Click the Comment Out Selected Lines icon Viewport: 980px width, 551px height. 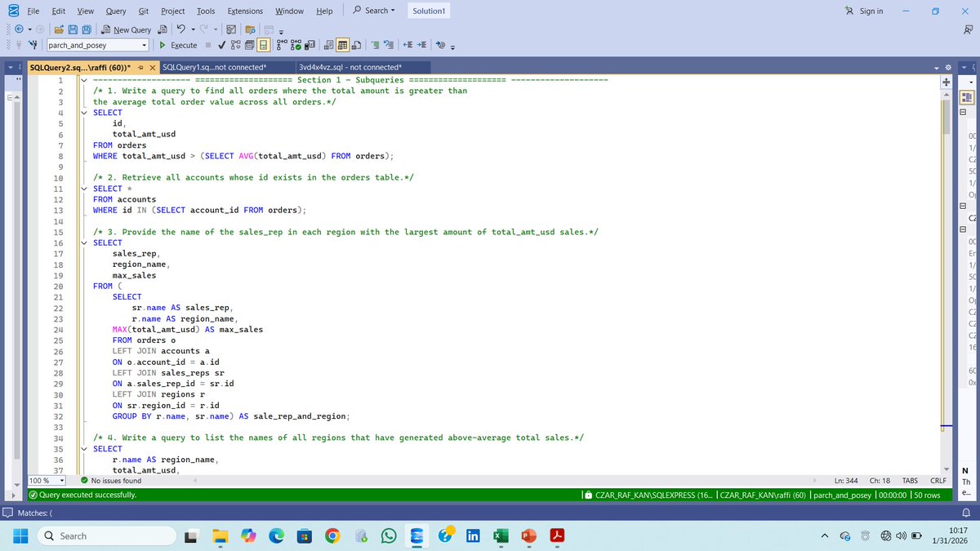point(376,46)
